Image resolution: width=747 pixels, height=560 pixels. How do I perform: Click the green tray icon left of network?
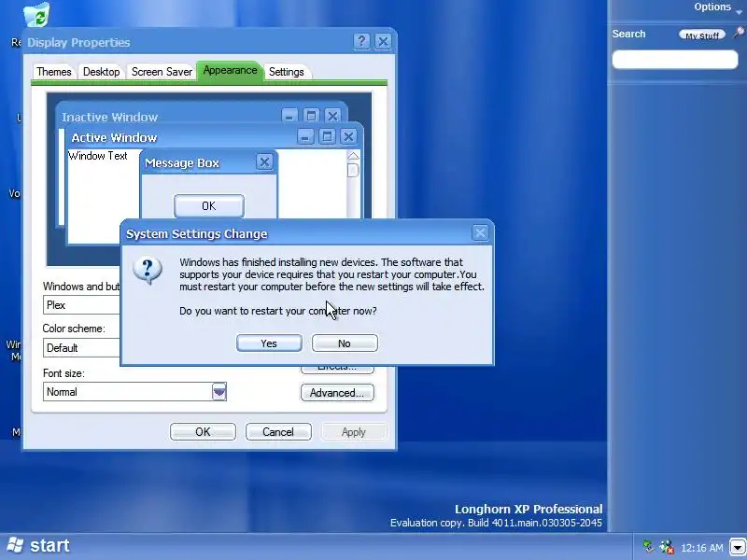click(x=648, y=545)
